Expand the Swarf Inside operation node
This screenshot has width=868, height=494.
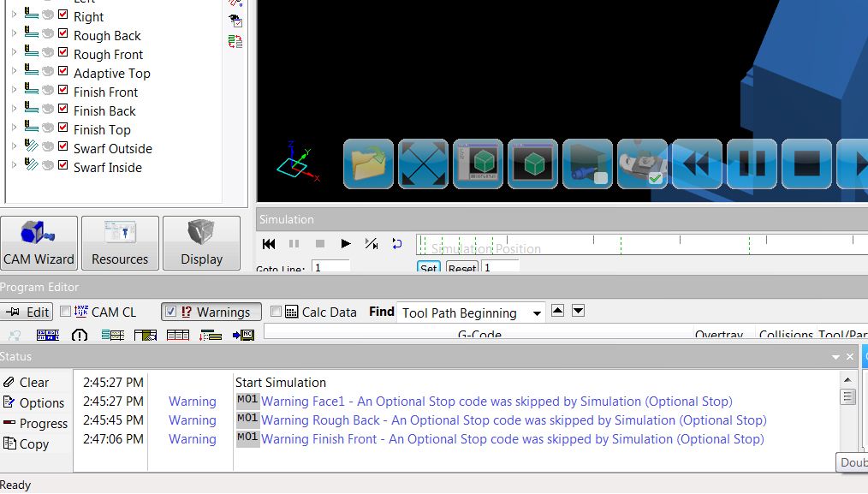[x=15, y=165]
